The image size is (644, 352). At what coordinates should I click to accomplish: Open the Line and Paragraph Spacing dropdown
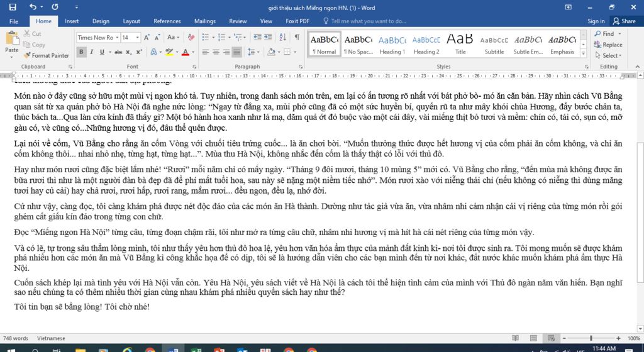tap(254, 52)
